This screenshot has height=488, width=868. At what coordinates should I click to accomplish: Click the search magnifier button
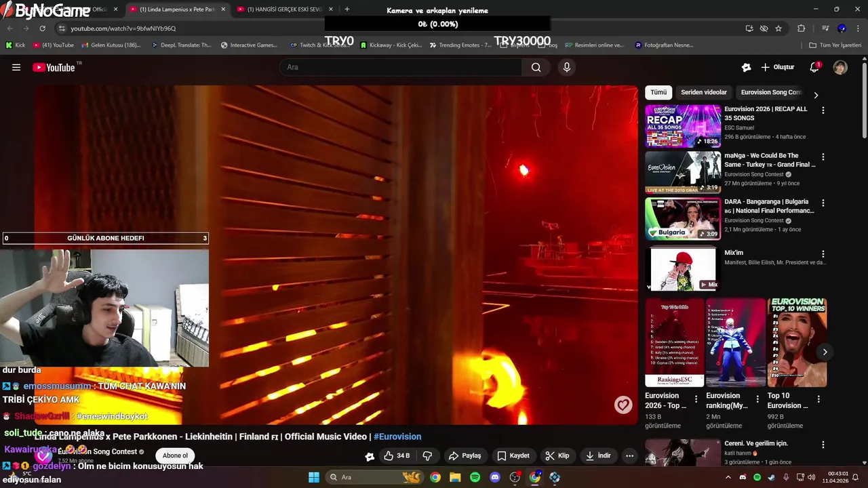click(536, 67)
